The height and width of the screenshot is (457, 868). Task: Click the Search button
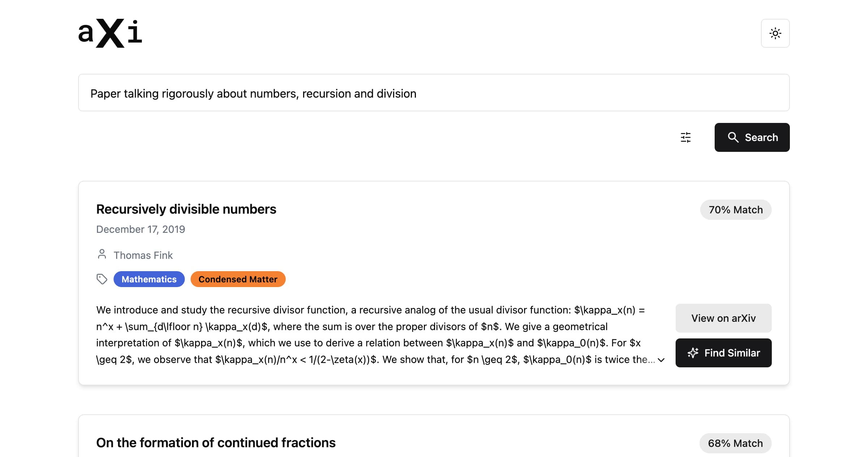752,137
